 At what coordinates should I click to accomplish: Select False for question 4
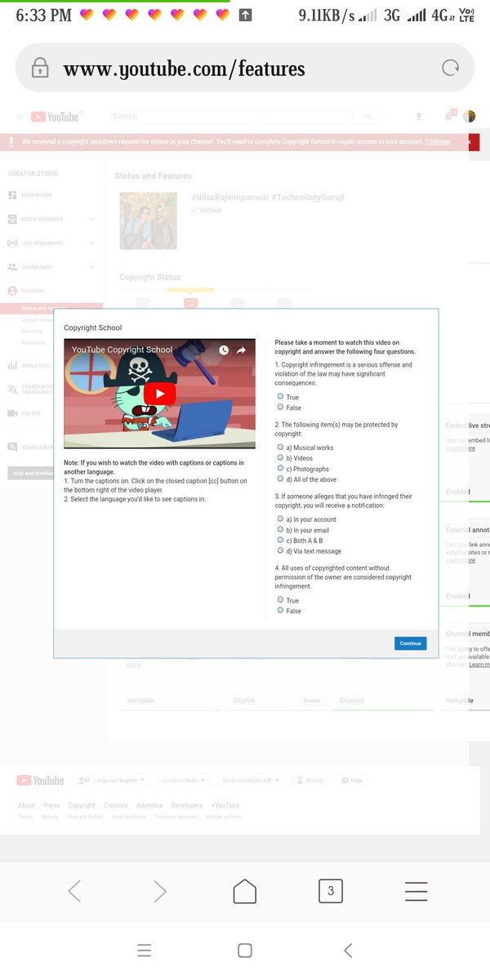[280, 610]
